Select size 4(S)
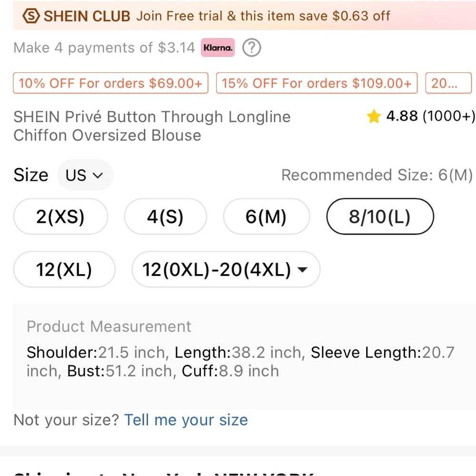The height and width of the screenshot is (476, 476). pos(165,217)
